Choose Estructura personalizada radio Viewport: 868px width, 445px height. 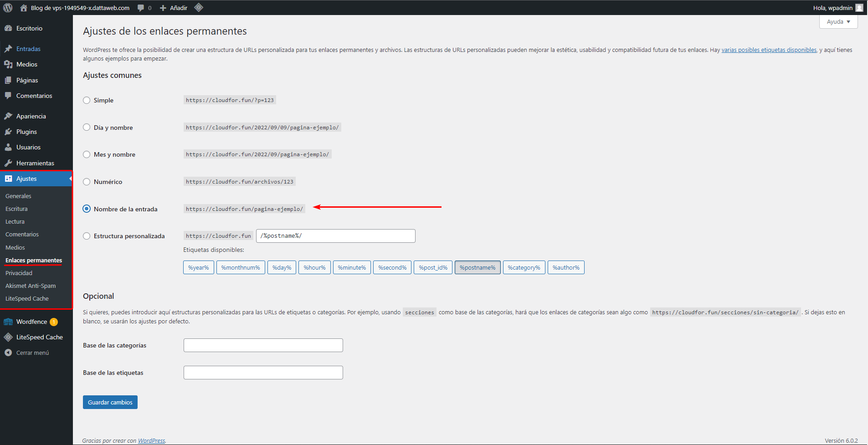coord(87,236)
